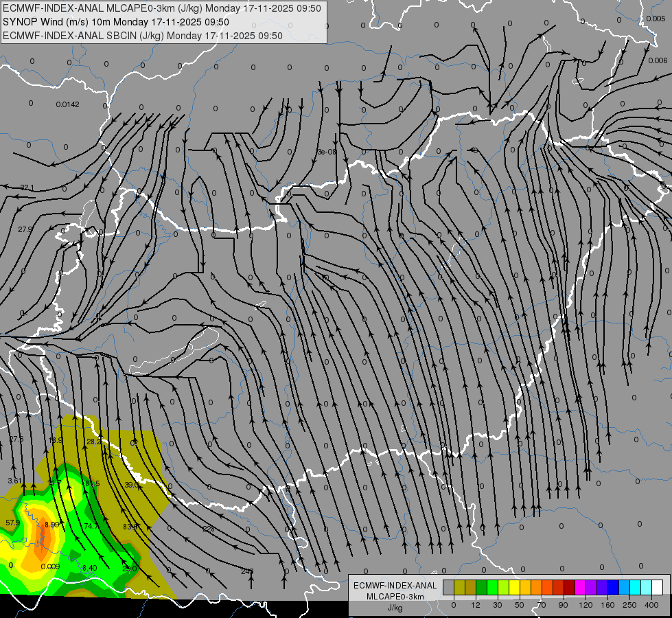Click the map value 74.7
This screenshot has width=672, height=618.
pos(91,526)
